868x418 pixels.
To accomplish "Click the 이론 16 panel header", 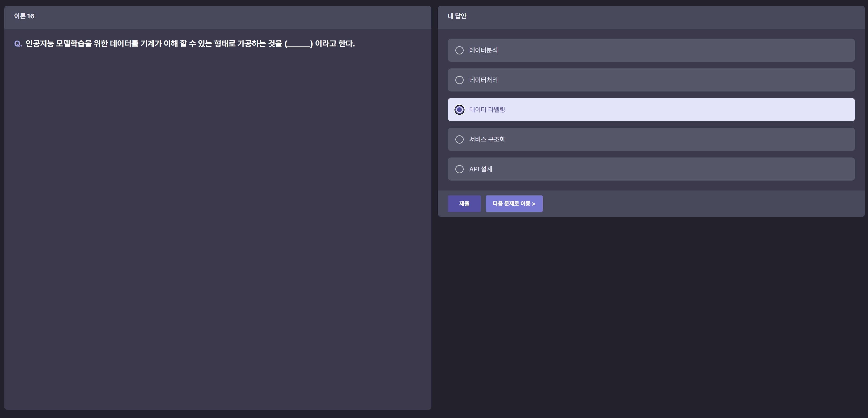I will tap(24, 16).
